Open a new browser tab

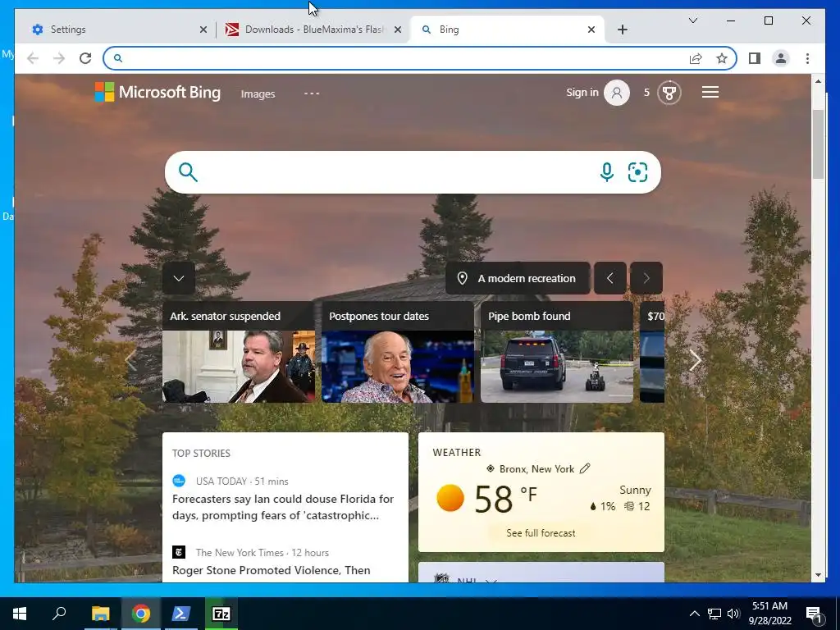click(622, 30)
